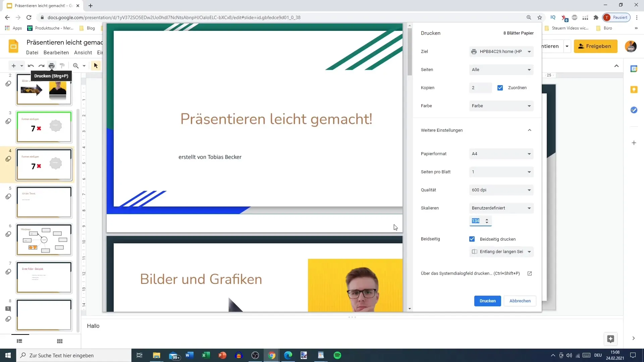Select slide 5 thumbnail Ich bin Text

coord(44,202)
